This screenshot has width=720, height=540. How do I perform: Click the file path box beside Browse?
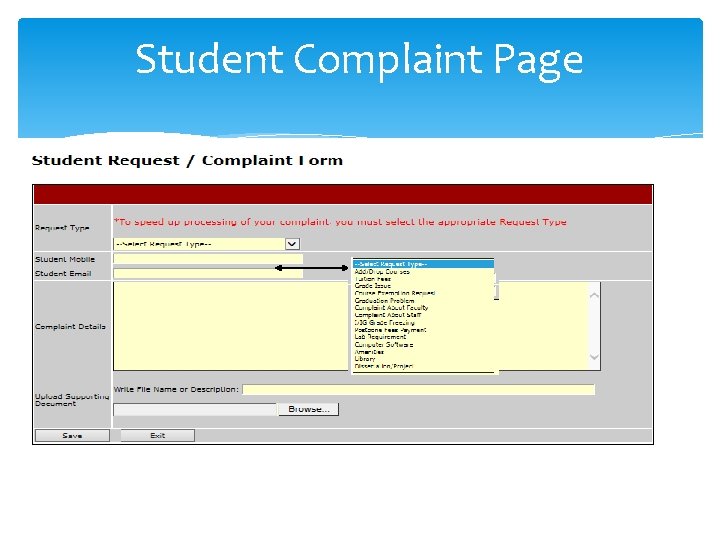[x=196, y=410]
